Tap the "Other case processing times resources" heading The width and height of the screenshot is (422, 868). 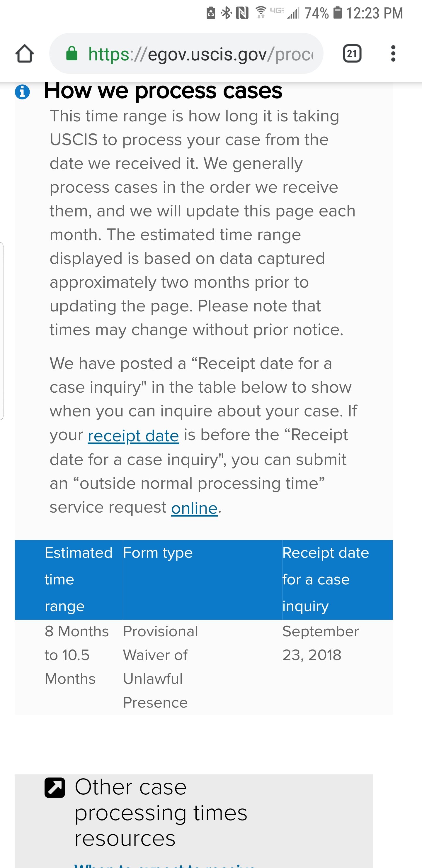click(161, 813)
